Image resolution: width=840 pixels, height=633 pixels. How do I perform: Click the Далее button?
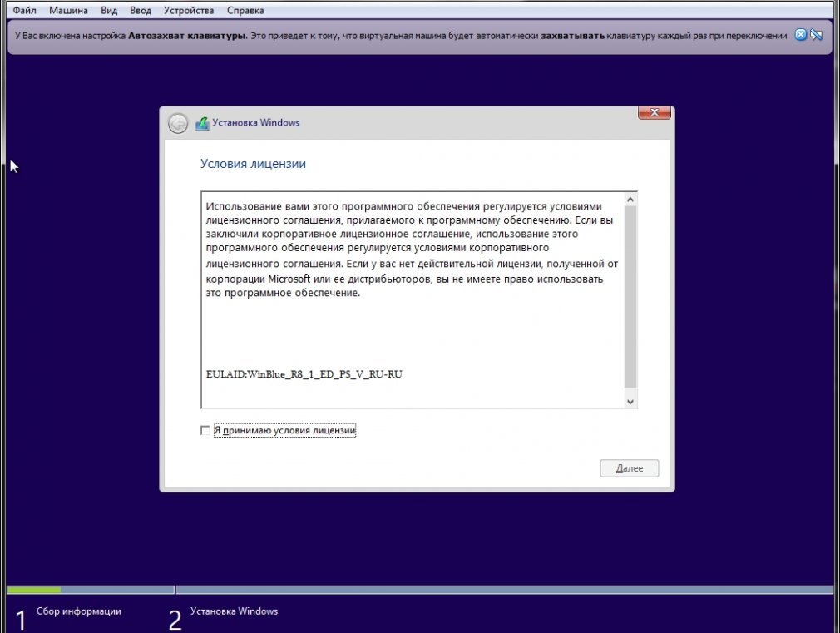629,468
